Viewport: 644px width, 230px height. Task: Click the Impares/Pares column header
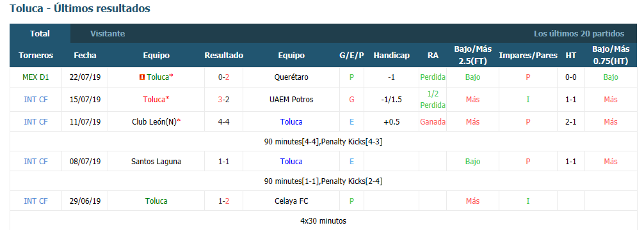tap(527, 56)
